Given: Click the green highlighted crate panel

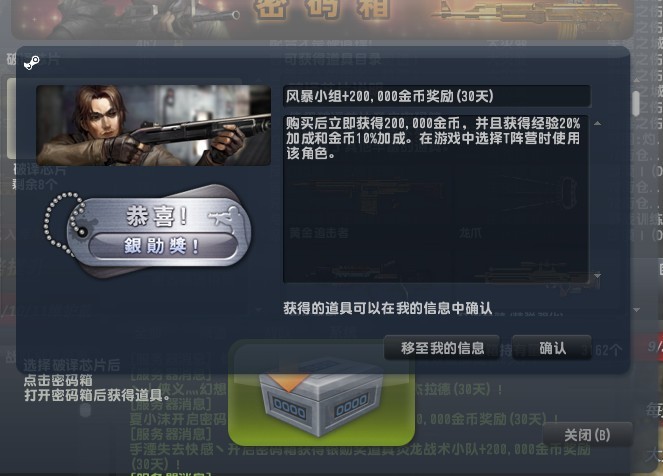Looking at the screenshot, I should click(x=321, y=393).
